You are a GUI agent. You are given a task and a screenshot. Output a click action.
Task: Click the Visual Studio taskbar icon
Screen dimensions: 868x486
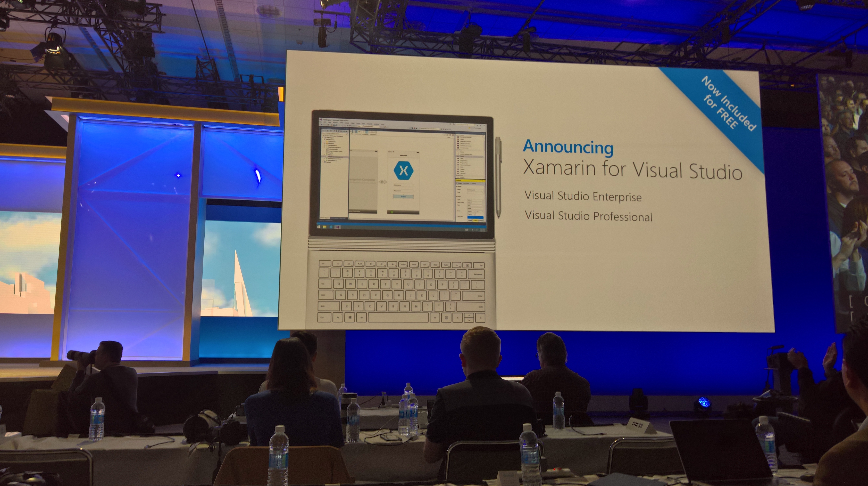click(337, 227)
